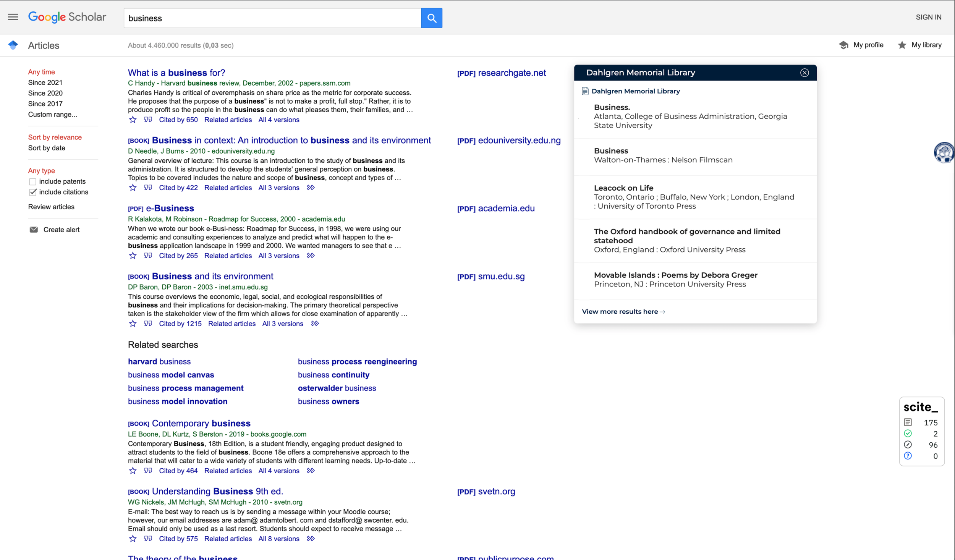
Task: Click 'View more results here' in library panel
Action: [x=623, y=312]
